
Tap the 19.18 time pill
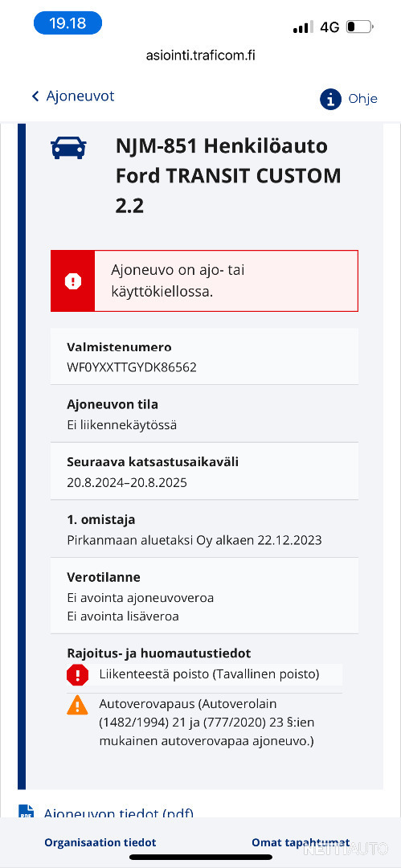[68, 23]
